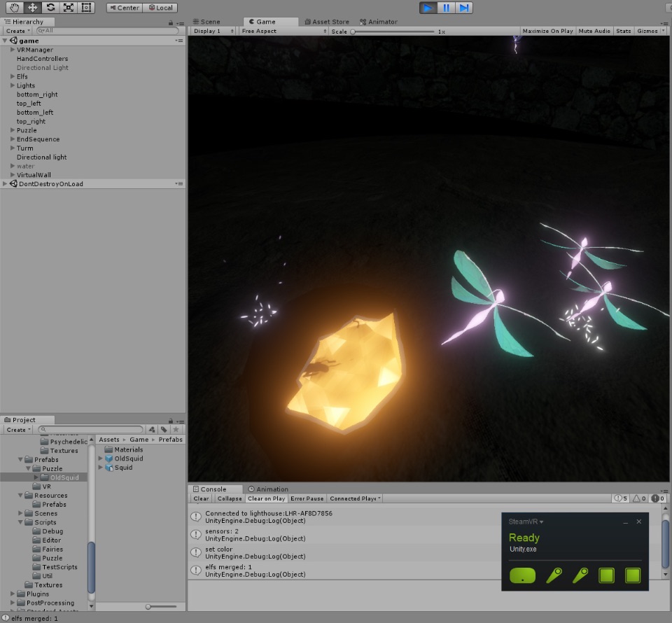Open the Animator tab

pyautogui.click(x=379, y=22)
